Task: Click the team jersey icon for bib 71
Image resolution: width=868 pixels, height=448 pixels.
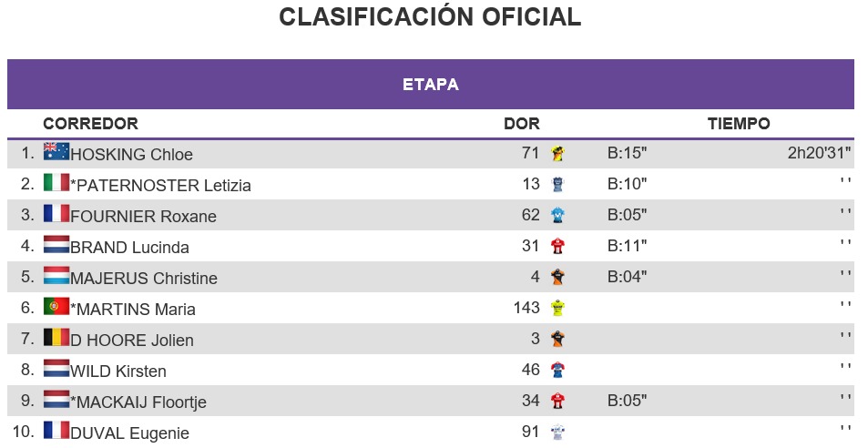Action: [x=557, y=153]
